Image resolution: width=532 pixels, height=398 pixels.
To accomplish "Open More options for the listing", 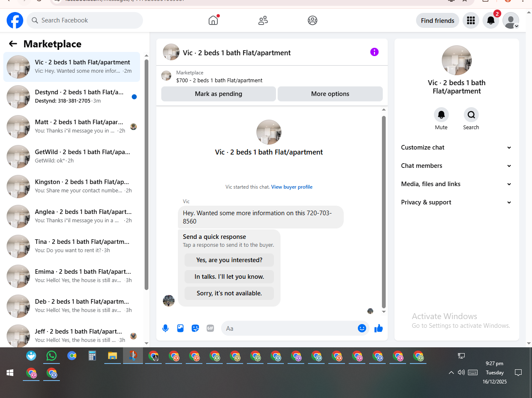I will coord(330,94).
